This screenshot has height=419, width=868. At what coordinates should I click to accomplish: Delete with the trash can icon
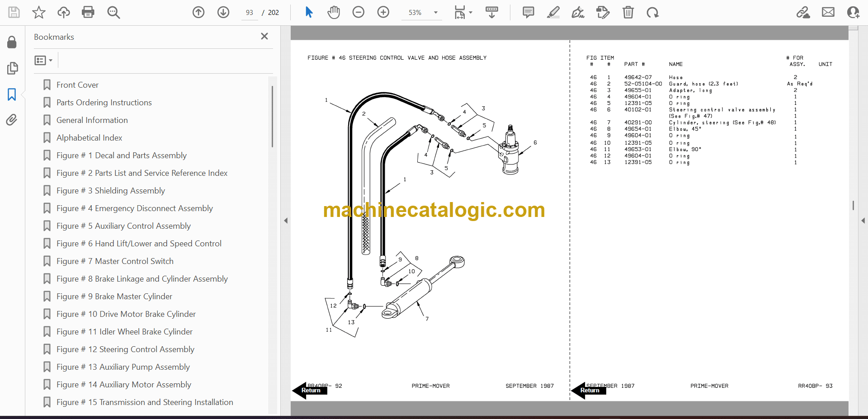click(628, 12)
